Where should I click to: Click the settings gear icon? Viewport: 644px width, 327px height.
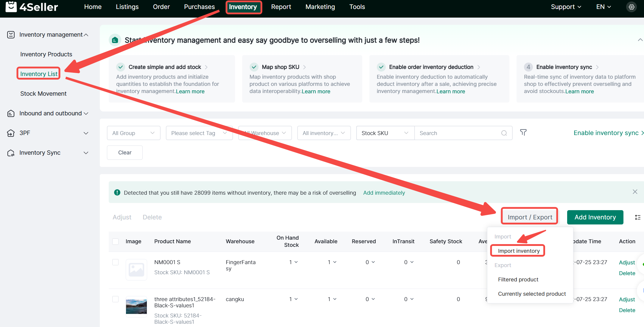[631, 7]
